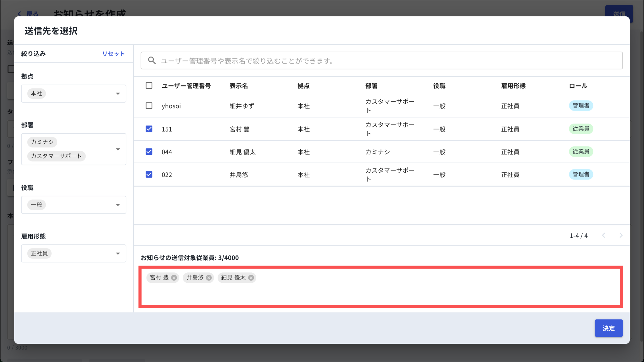
Task: Remove 宮村 豊 chip with its x icon
Action: [174, 278]
